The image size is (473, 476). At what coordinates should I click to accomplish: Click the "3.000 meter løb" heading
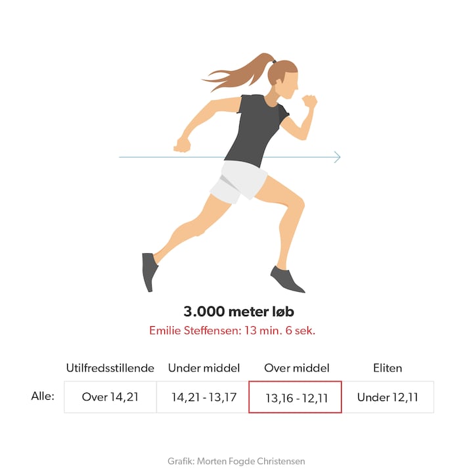(x=236, y=311)
